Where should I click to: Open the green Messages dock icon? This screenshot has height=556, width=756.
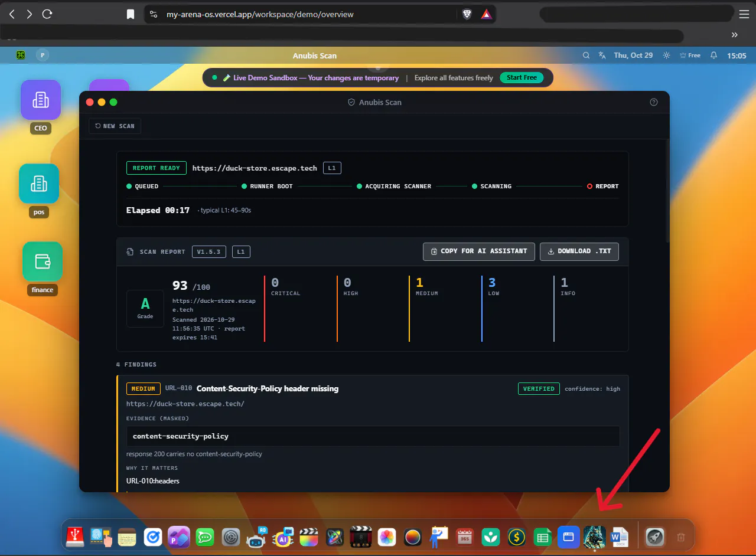click(205, 537)
